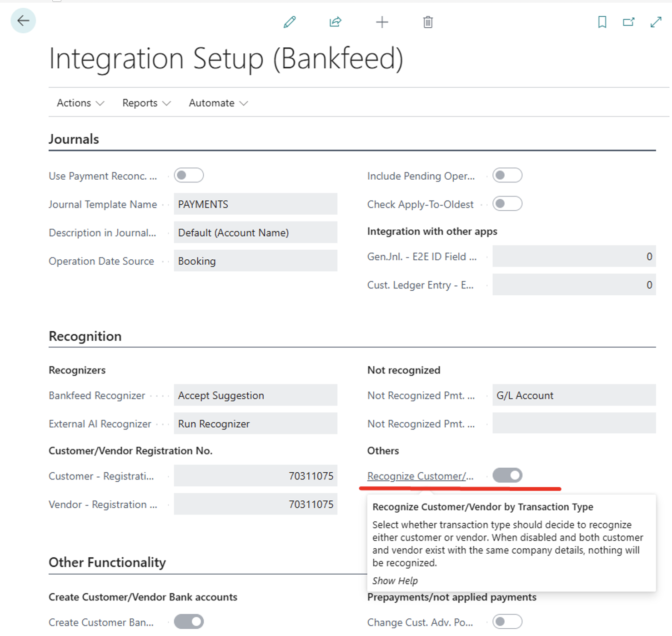Open Not Recognized Pmt. G/L Account dropdown
This screenshot has height=636, width=672.
pos(574,395)
